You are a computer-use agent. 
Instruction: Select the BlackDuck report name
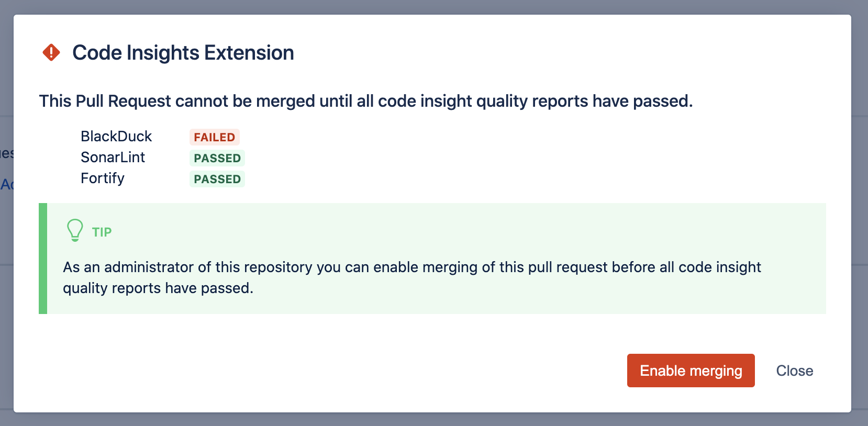pyautogui.click(x=116, y=137)
